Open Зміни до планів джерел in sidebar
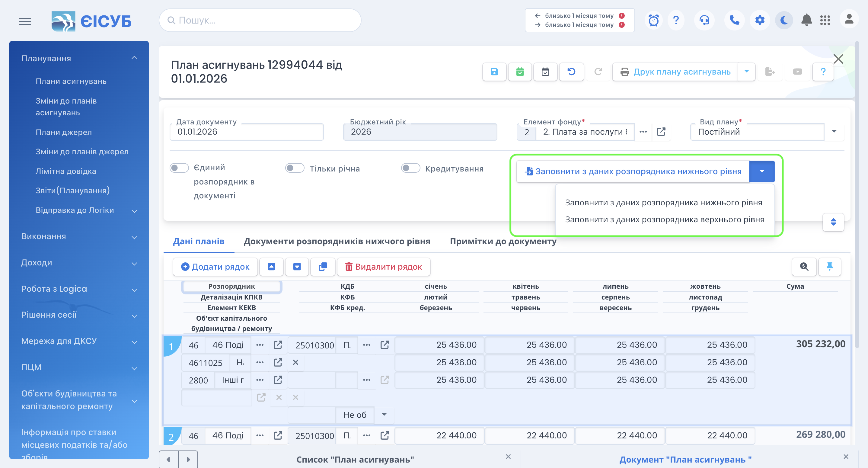Viewport: 868px width, 468px height. tap(82, 152)
